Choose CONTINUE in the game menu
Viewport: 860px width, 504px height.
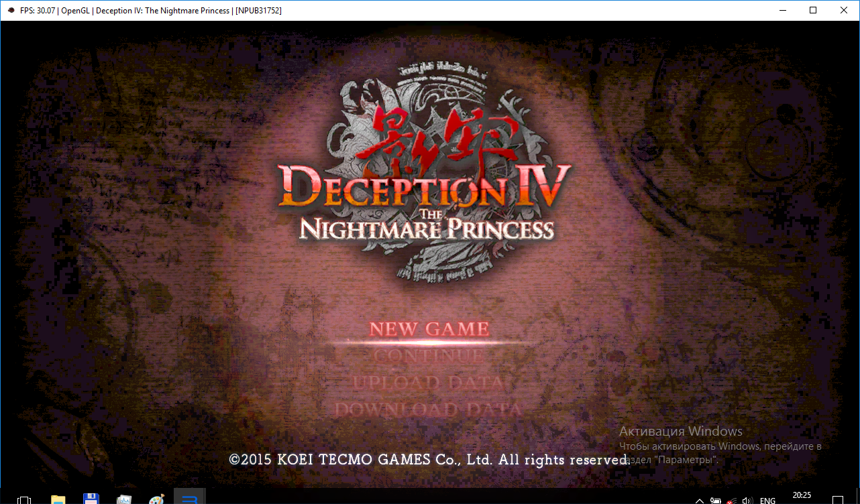(428, 357)
